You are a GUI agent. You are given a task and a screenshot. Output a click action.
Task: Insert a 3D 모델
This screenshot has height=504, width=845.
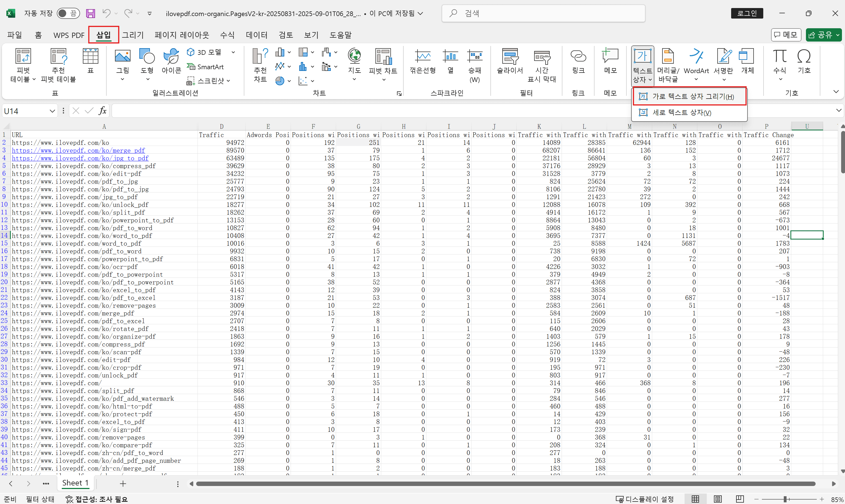pos(204,52)
